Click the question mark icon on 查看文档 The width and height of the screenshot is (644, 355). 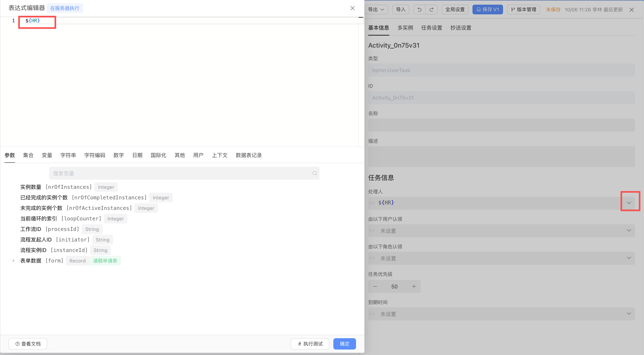[17, 344]
